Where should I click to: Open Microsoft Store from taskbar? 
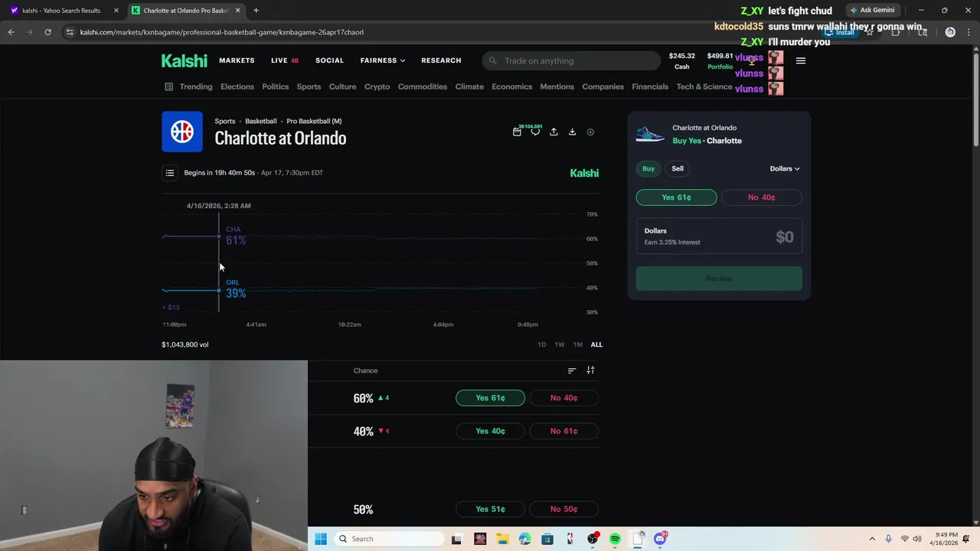click(x=547, y=539)
